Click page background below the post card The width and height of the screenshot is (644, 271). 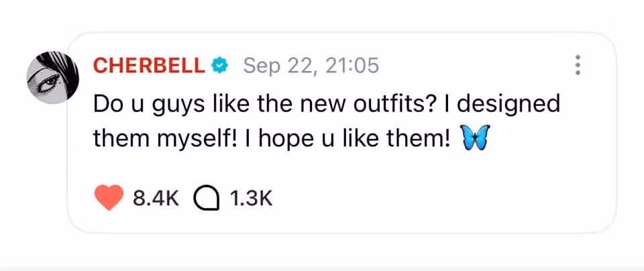(x=322, y=252)
